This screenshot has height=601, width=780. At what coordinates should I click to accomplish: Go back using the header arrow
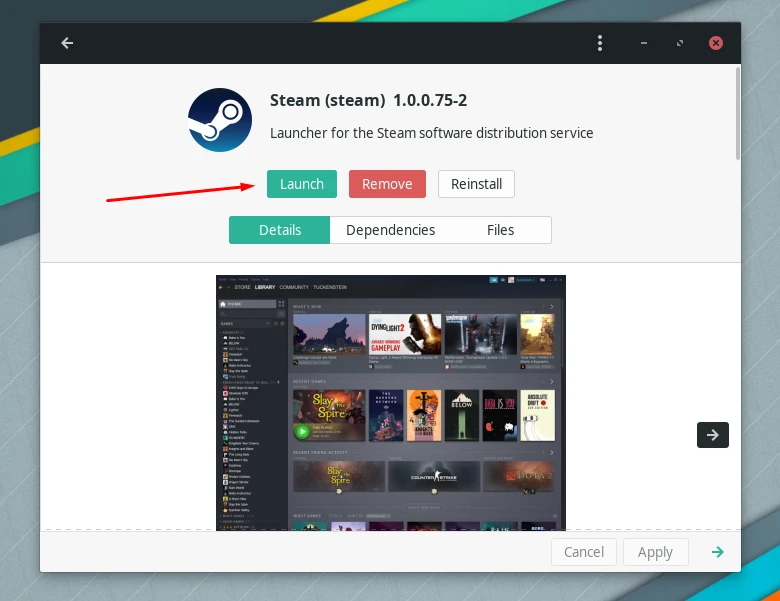(x=67, y=43)
